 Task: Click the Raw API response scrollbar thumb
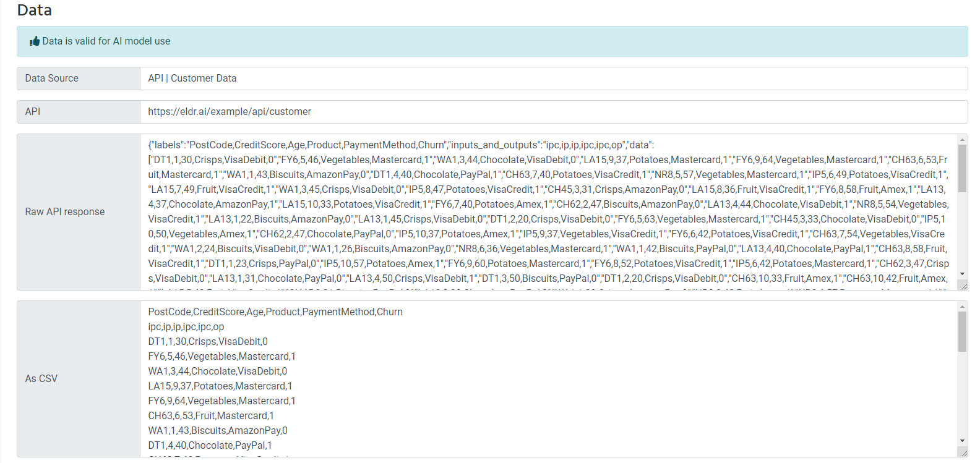pos(962,168)
